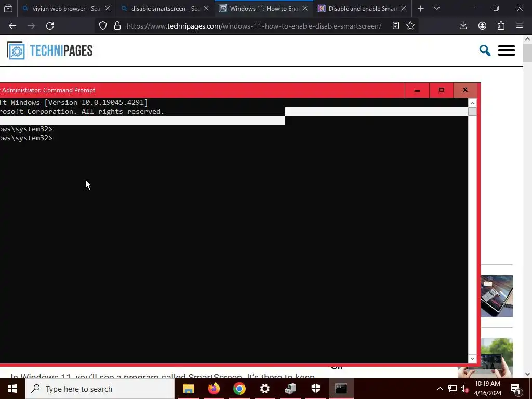Open the tablet article thumbnail in sidebar
532x399 pixels.
[x=497, y=296]
